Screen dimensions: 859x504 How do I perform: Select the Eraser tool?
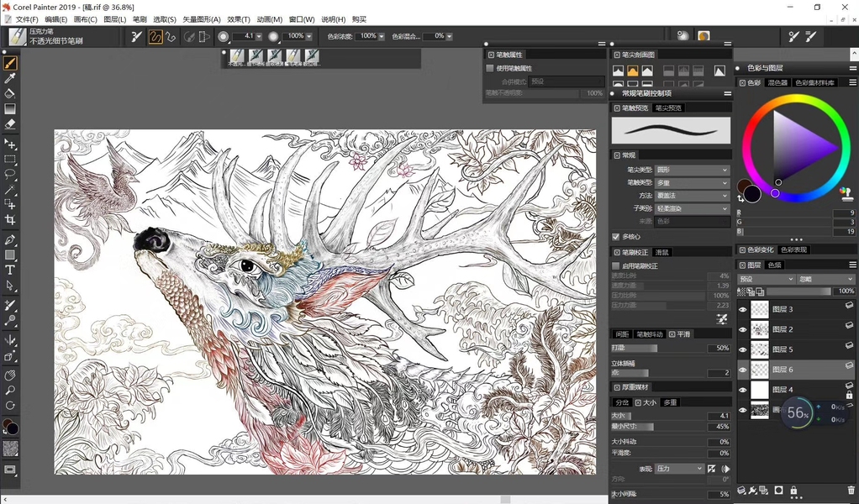coord(10,124)
